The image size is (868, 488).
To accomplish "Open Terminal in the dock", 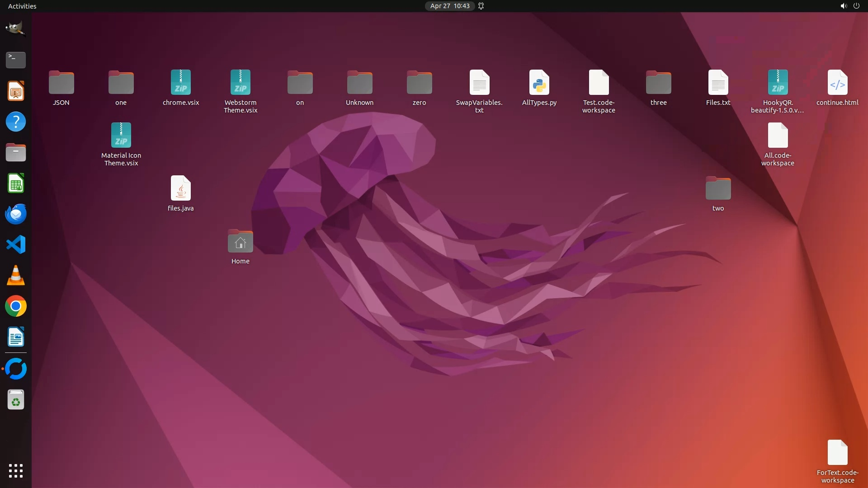I will (16, 60).
